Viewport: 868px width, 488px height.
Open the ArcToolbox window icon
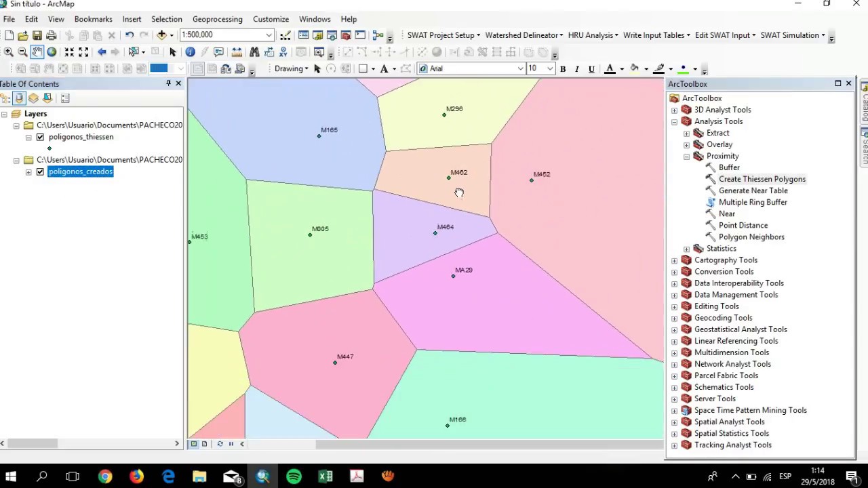pyautogui.click(x=346, y=35)
